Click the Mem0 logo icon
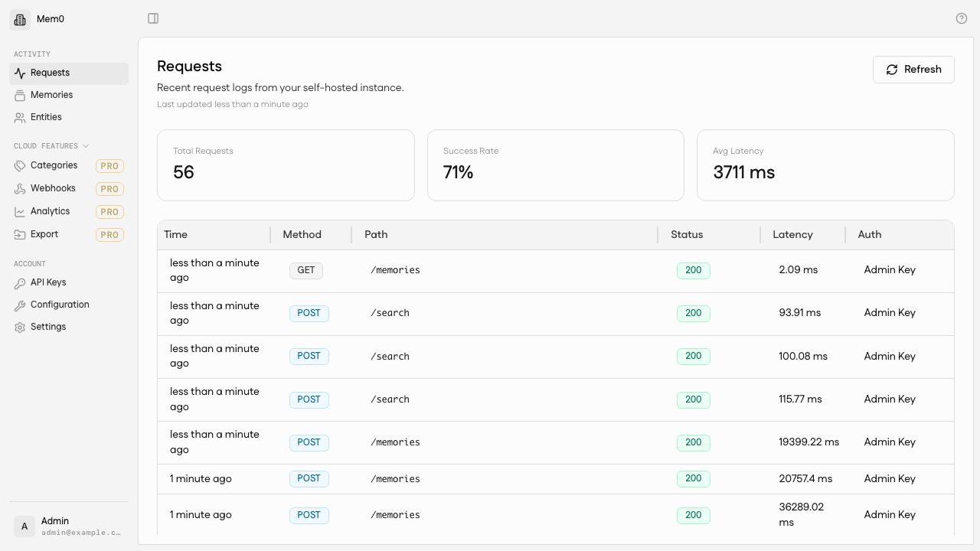The image size is (980, 551). pos(20,19)
